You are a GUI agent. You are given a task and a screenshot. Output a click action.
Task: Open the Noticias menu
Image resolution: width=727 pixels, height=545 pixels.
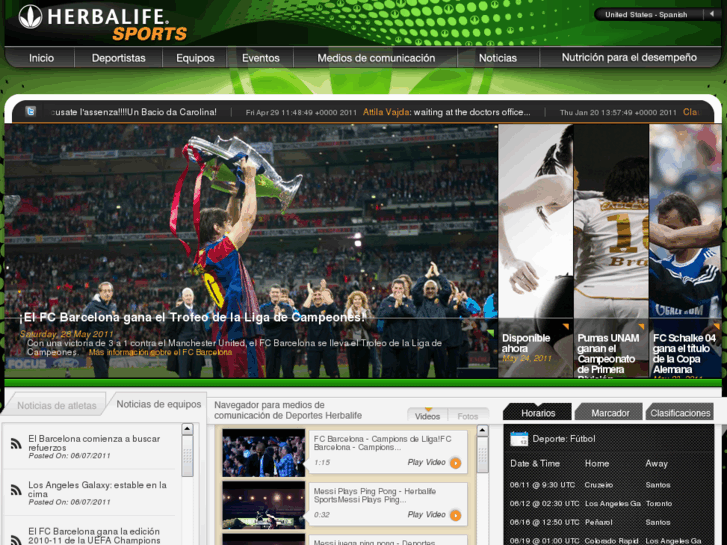[x=497, y=58]
